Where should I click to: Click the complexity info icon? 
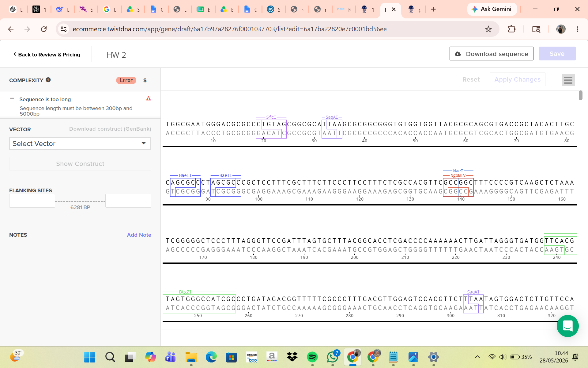tap(48, 80)
